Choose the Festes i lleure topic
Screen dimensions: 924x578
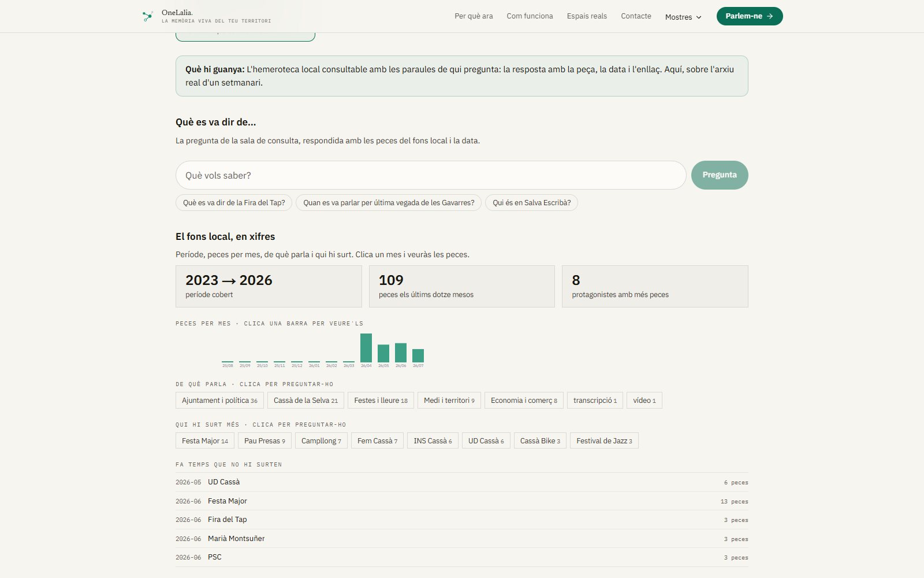click(x=381, y=401)
